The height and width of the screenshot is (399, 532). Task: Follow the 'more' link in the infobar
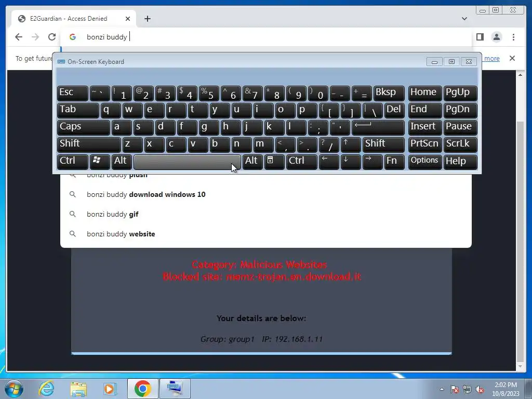[x=491, y=58]
